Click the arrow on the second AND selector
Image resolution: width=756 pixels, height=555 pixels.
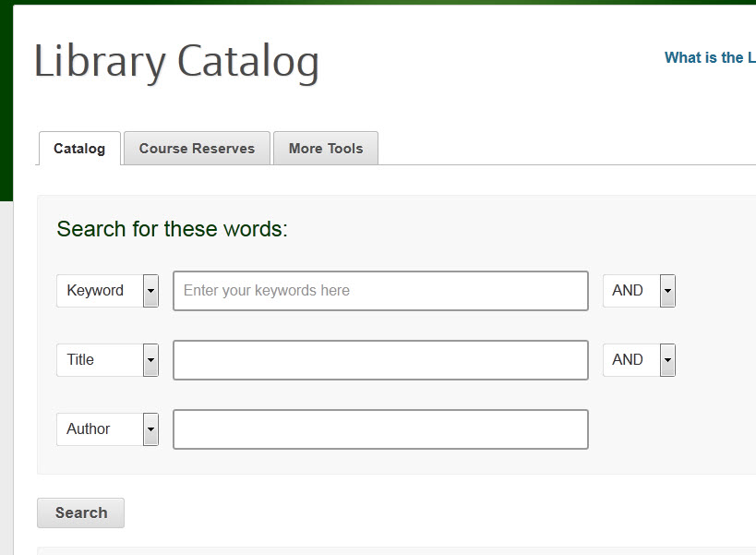pos(667,359)
